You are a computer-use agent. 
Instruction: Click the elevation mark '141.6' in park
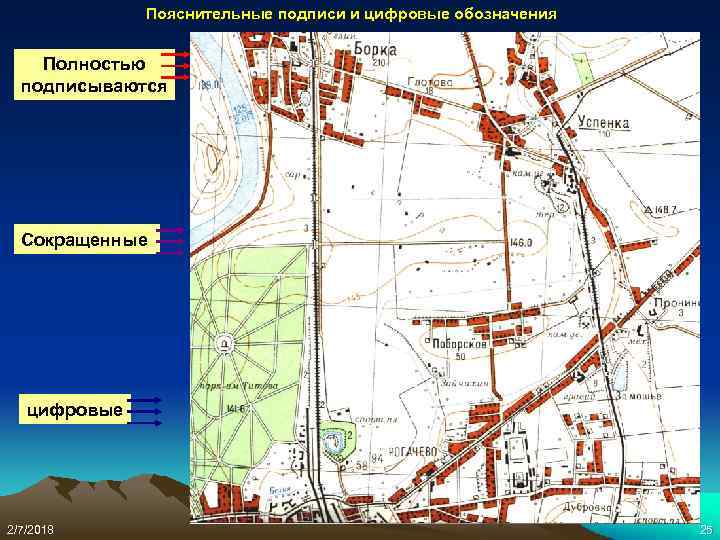point(237,408)
